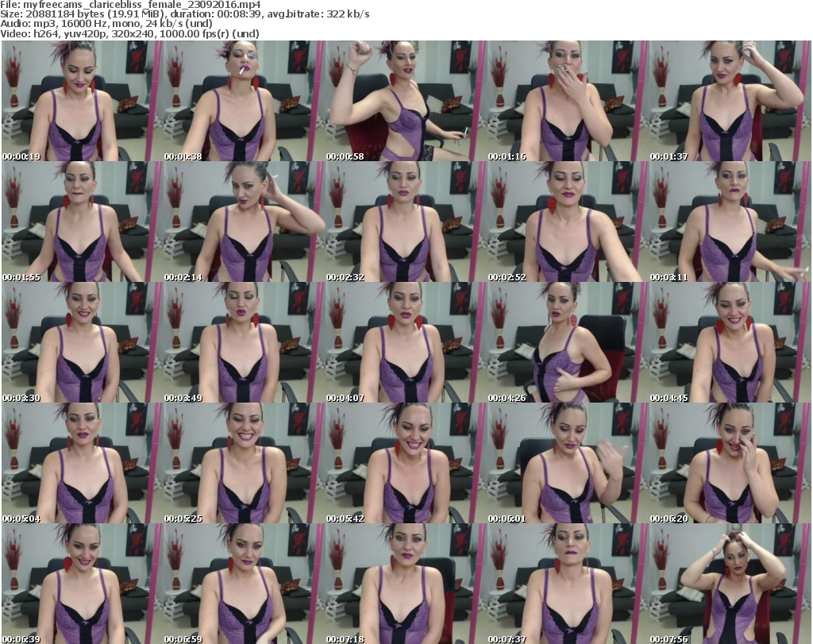The width and height of the screenshot is (813, 644).
Task: Click the thumbnail labeled 00:04:07
Action: 406,342
